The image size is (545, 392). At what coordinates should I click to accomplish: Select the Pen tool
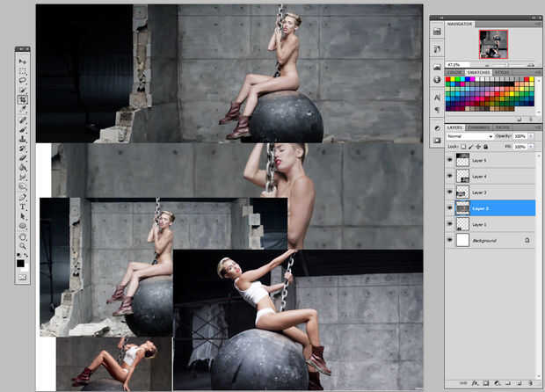(23, 197)
